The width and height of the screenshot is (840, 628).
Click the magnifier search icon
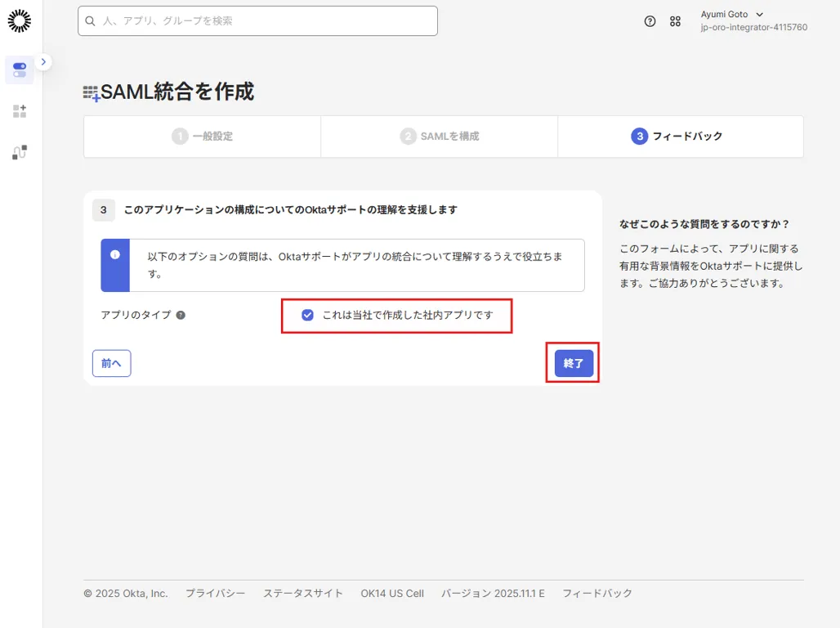point(91,21)
